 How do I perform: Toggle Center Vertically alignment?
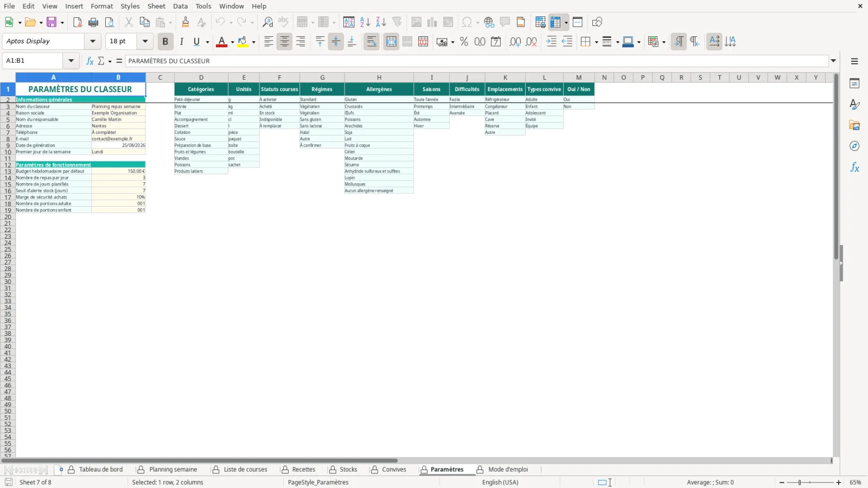[x=336, y=42]
